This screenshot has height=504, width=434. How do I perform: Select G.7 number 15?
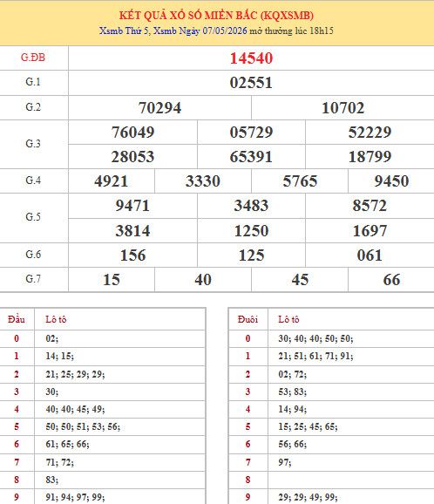[x=112, y=280]
